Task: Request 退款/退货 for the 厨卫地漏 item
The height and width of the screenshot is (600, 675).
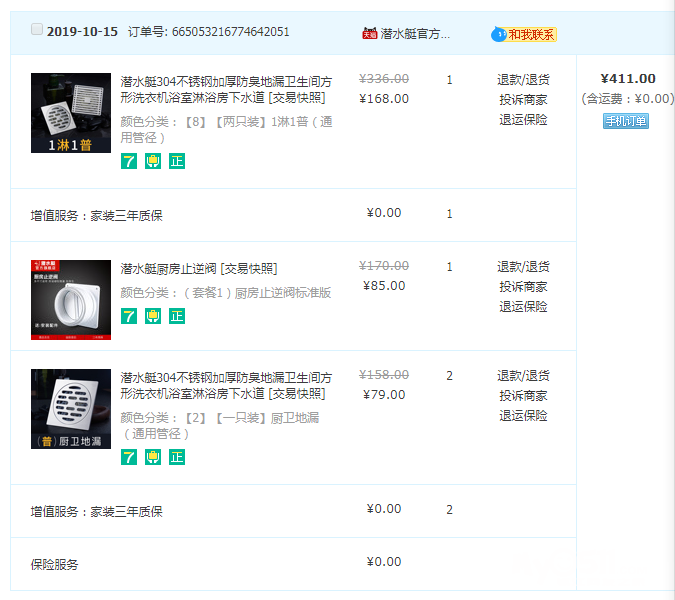Action: coord(523,376)
